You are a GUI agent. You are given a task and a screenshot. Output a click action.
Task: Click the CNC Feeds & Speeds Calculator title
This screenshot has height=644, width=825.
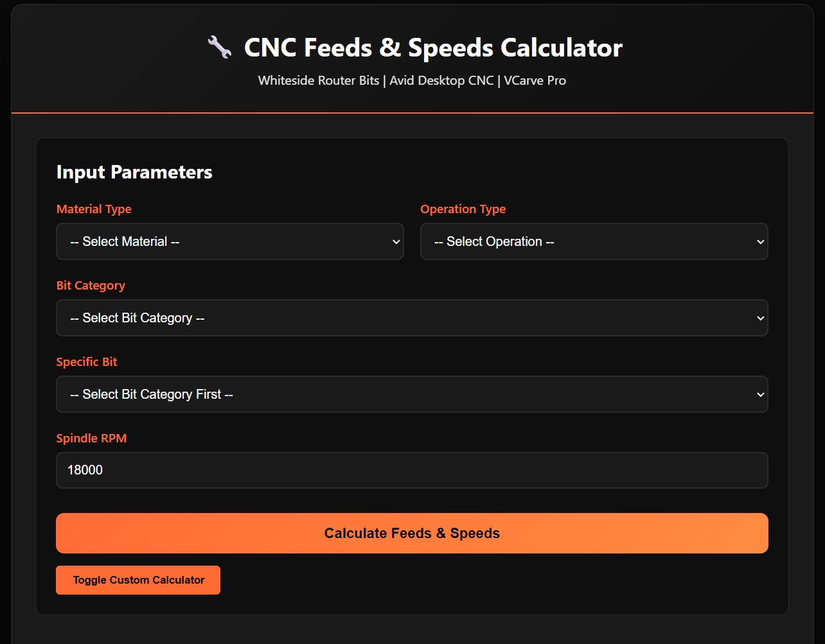(x=433, y=48)
